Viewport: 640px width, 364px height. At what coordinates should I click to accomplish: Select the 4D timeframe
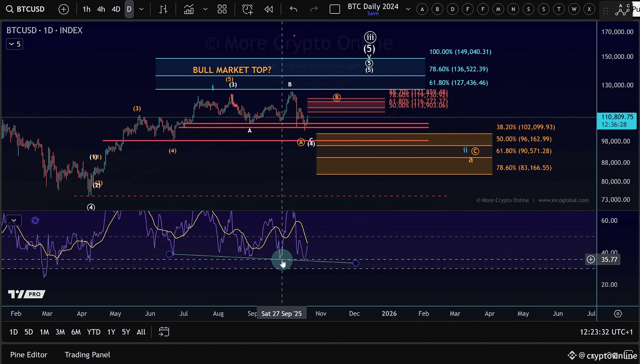pos(116,9)
